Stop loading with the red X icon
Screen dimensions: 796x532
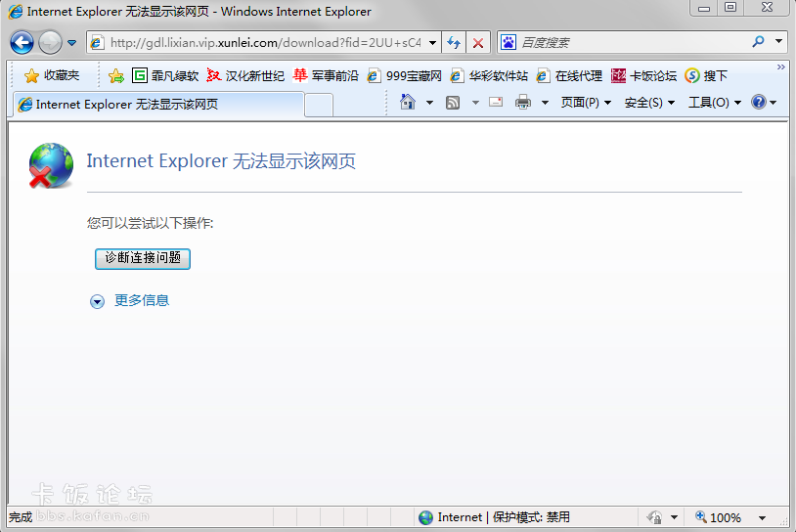point(478,43)
